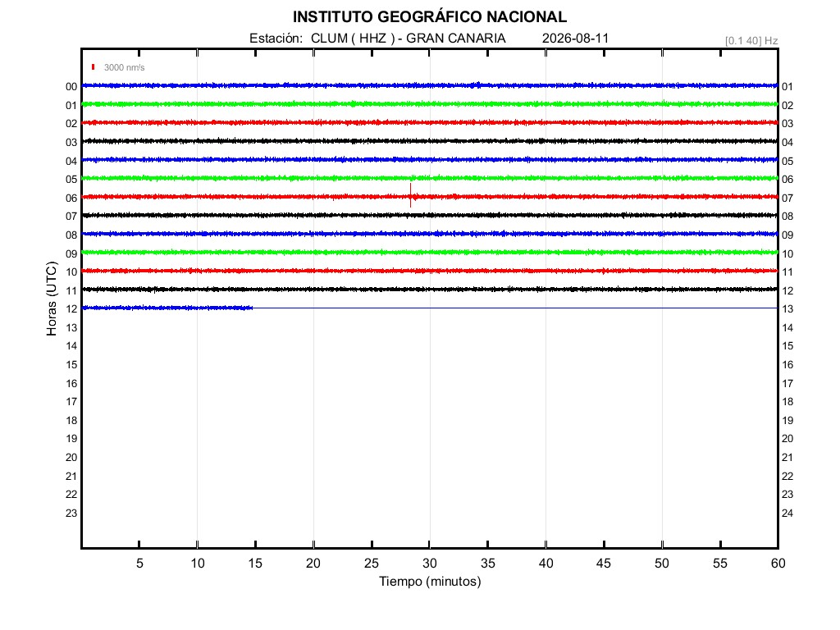The width and height of the screenshot is (840, 630).
Task: Click the black 03 hour trace
Action: [x=430, y=141]
